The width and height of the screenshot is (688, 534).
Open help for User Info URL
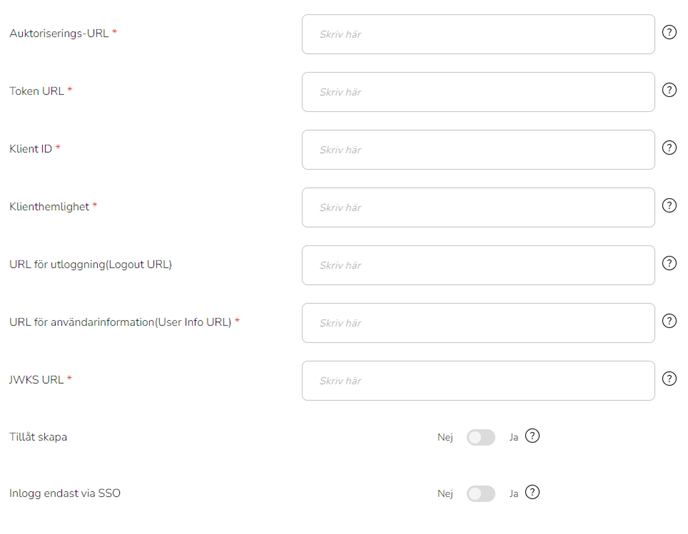[x=669, y=321]
